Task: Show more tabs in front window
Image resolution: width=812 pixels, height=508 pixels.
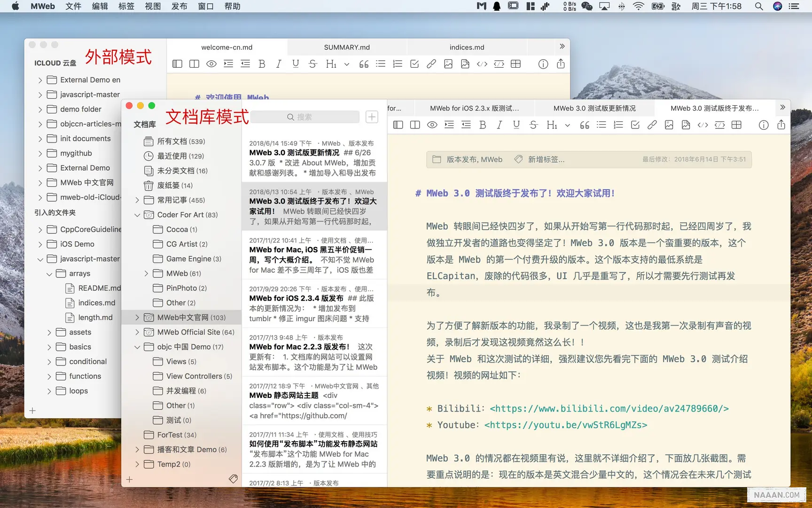Action: [x=782, y=107]
